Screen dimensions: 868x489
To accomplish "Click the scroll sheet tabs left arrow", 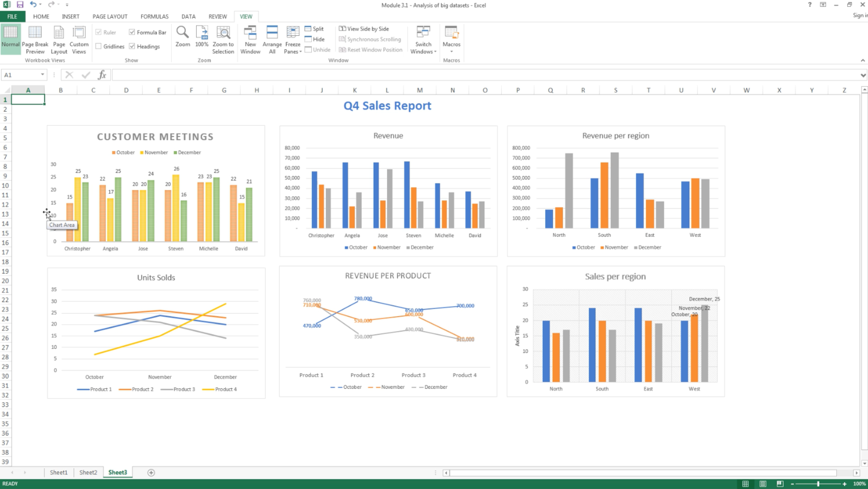I will pos(12,473).
